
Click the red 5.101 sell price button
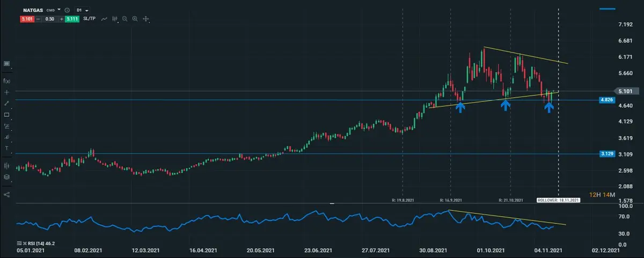pyautogui.click(x=27, y=19)
